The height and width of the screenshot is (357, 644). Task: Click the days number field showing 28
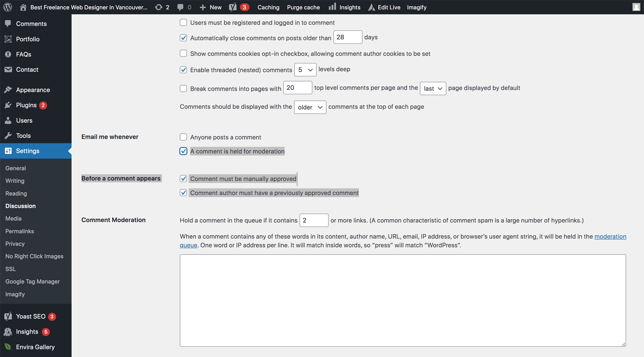click(348, 37)
